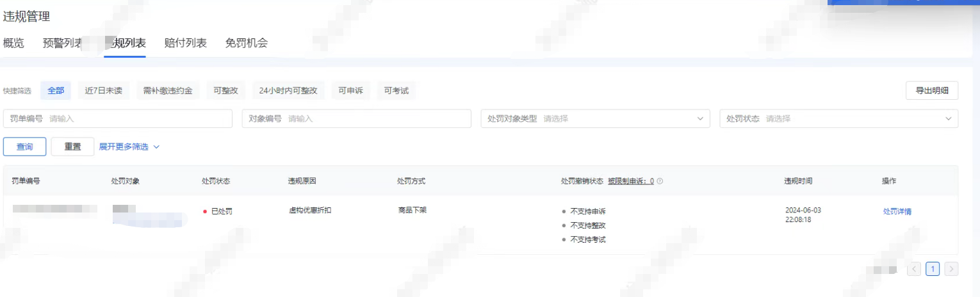
Task: Switch to the 赔付列表 tab
Action: pyautogui.click(x=185, y=43)
